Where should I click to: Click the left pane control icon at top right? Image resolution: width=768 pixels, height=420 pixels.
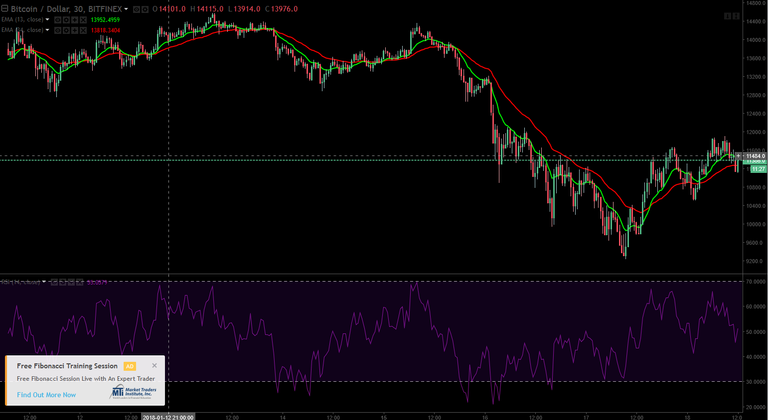coord(727,16)
